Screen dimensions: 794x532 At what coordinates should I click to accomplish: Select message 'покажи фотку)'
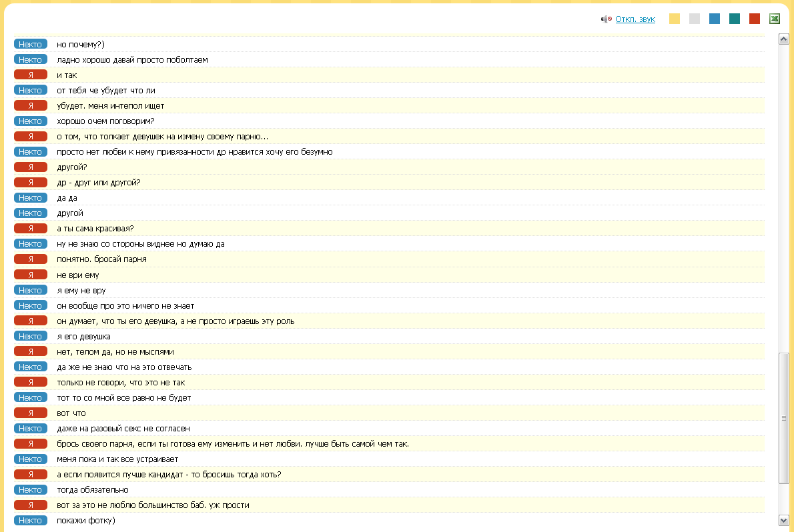coord(86,521)
